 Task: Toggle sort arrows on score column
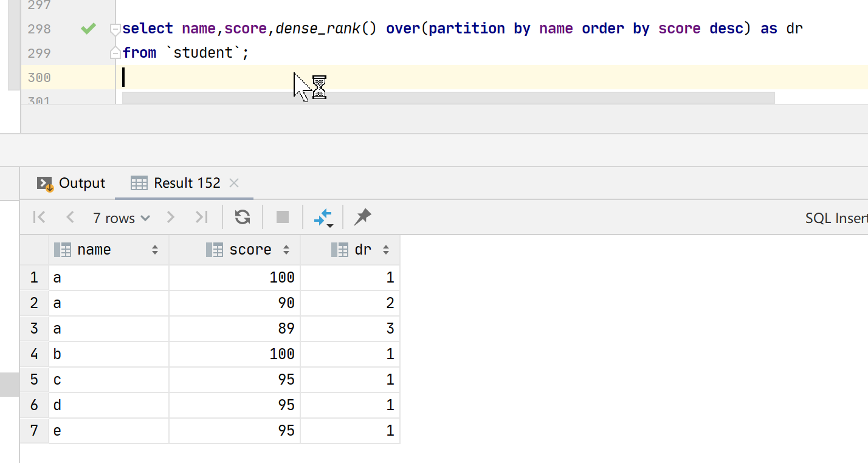286,250
